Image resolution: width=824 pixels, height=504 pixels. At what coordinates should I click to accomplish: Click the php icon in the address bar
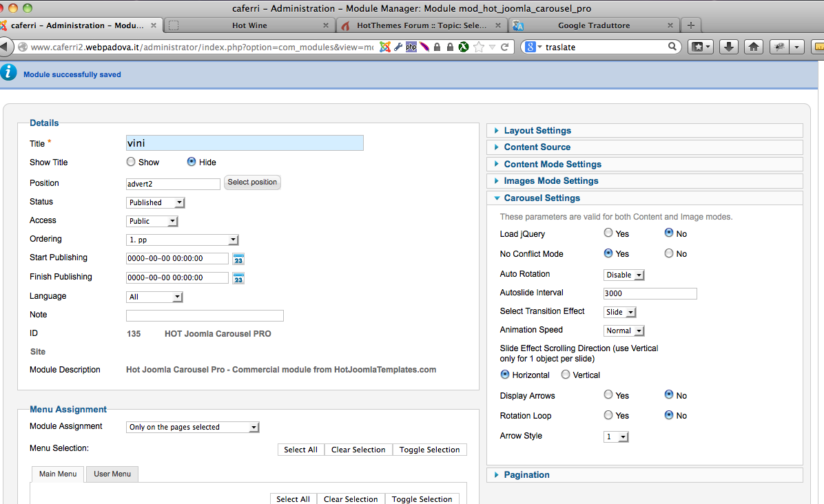click(x=411, y=47)
